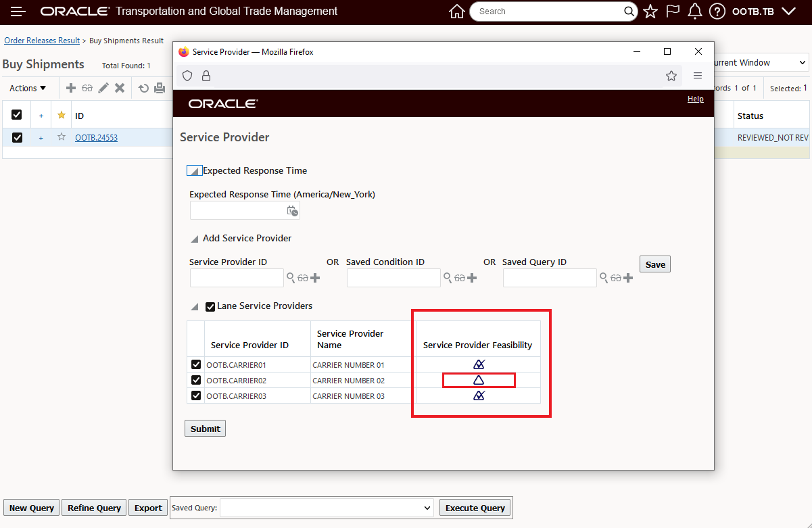The image size is (812, 528).
Task: Open OOTB.TB user menu chevron
Action: click(788, 11)
